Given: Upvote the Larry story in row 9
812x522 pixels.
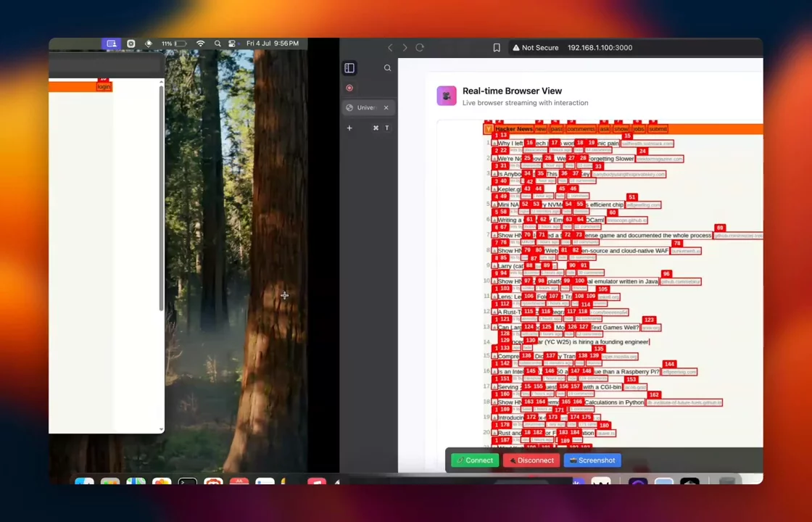Looking at the screenshot, I should 494,266.
